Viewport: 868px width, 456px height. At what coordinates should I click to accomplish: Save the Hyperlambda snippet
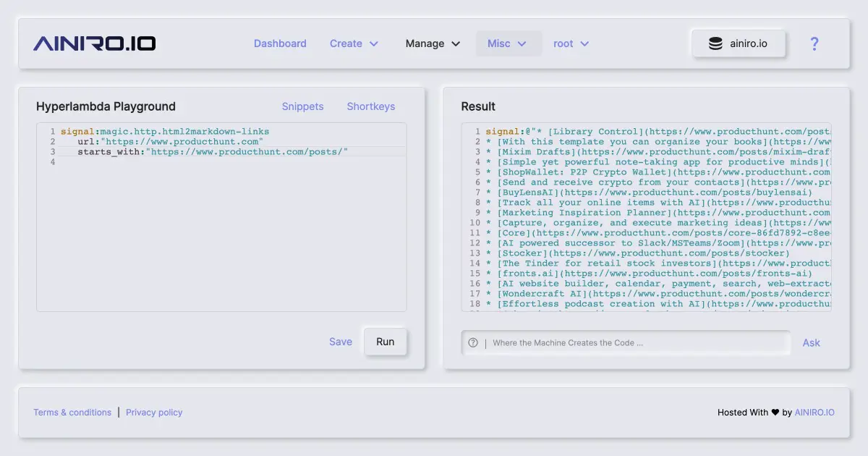tap(341, 342)
